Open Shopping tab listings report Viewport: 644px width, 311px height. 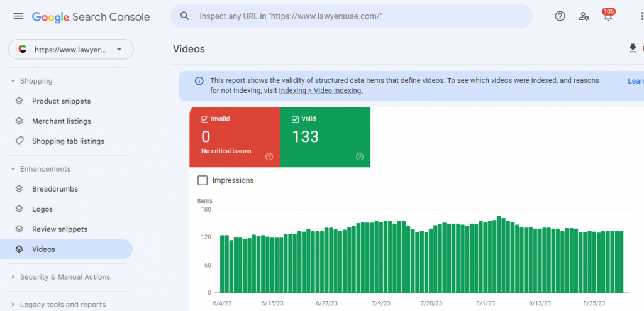[67, 141]
